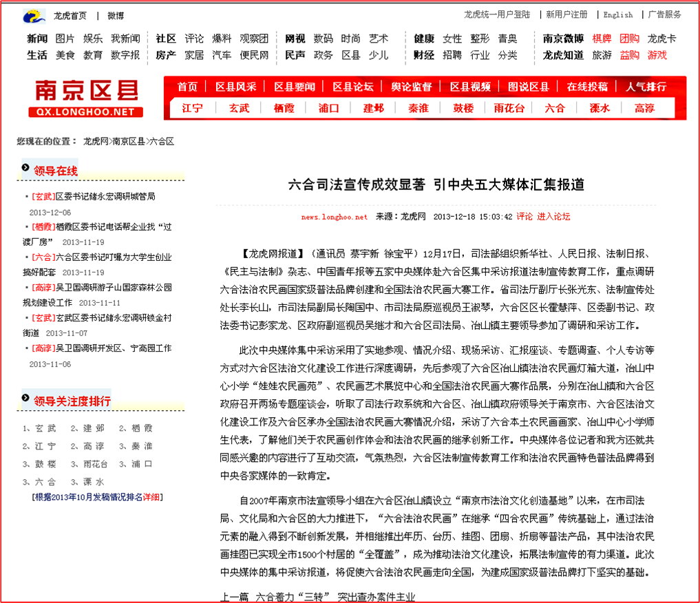Screen dimensions: 700x603
Task: Switch to the 区县风采 tab
Action: pos(235,87)
